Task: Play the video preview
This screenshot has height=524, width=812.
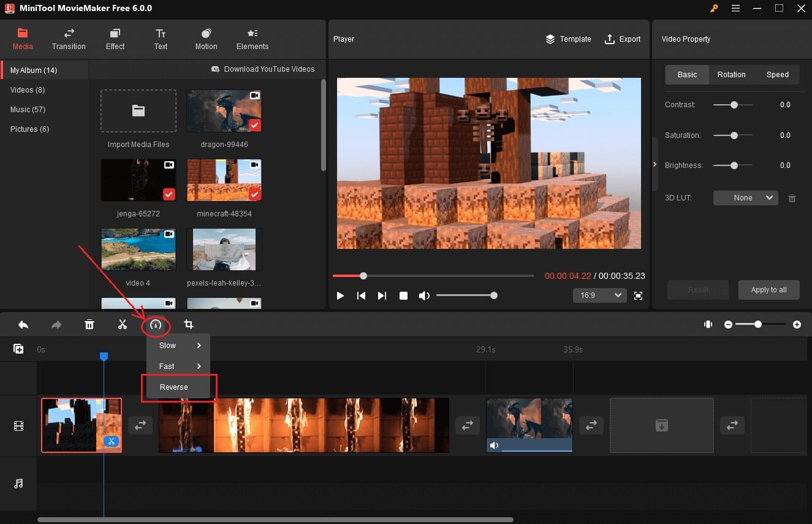Action: click(340, 295)
